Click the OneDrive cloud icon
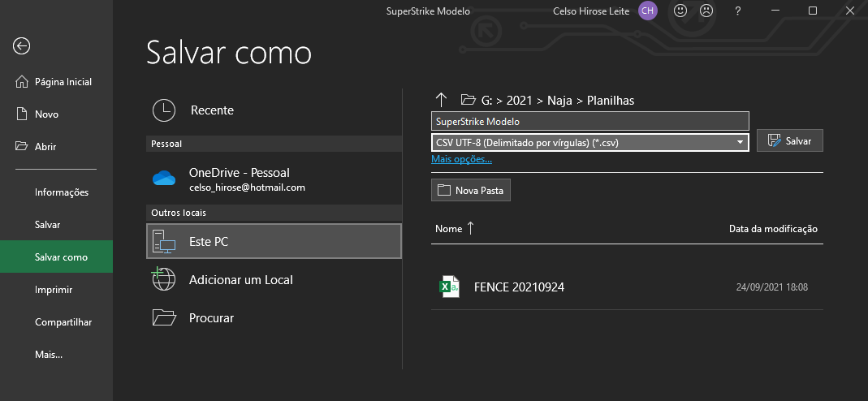 pyautogui.click(x=164, y=179)
